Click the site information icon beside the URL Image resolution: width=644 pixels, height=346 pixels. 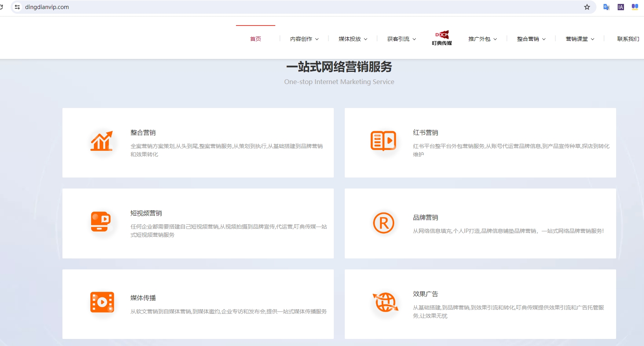coord(17,7)
